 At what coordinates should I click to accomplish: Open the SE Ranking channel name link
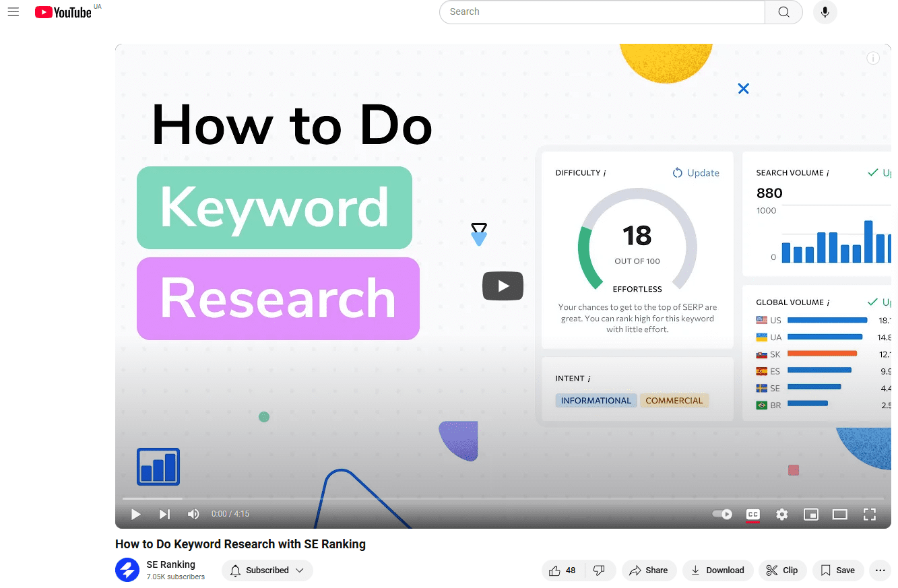170,564
